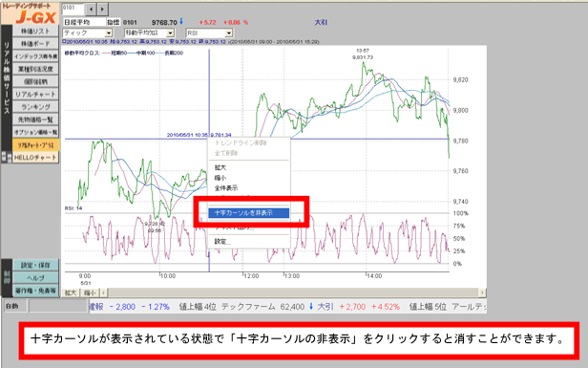Click 拡大 button below the chart
The height and width of the screenshot is (368, 588).
pyautogui.click(x=71, y=292)
